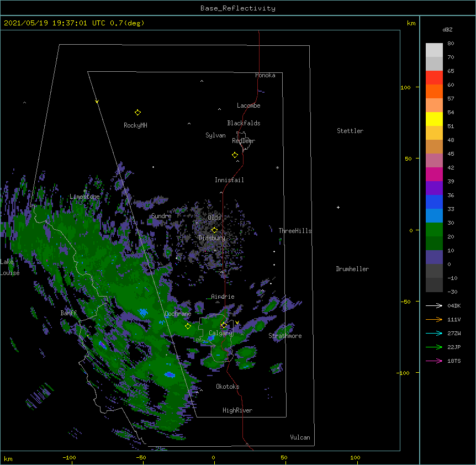476x465 pixels.
Task: Click the green 22JP arrow legend
Action: tap(434, 347)
